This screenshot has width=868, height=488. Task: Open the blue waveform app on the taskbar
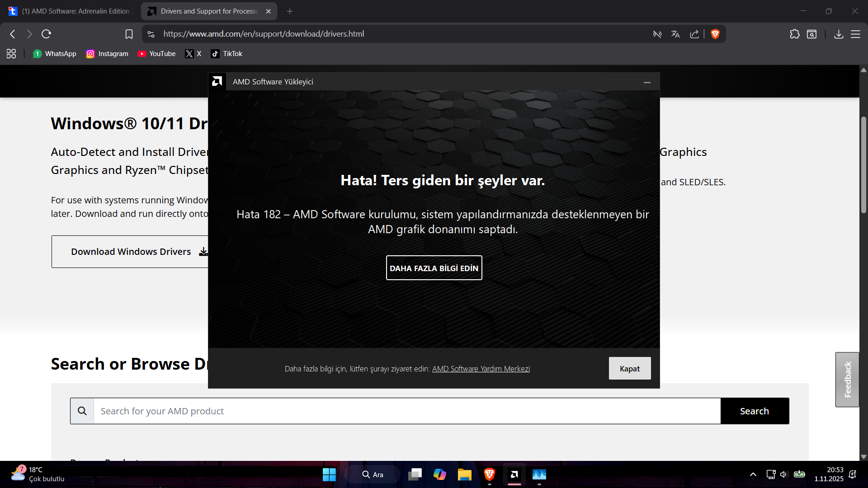tap(539, 474)
